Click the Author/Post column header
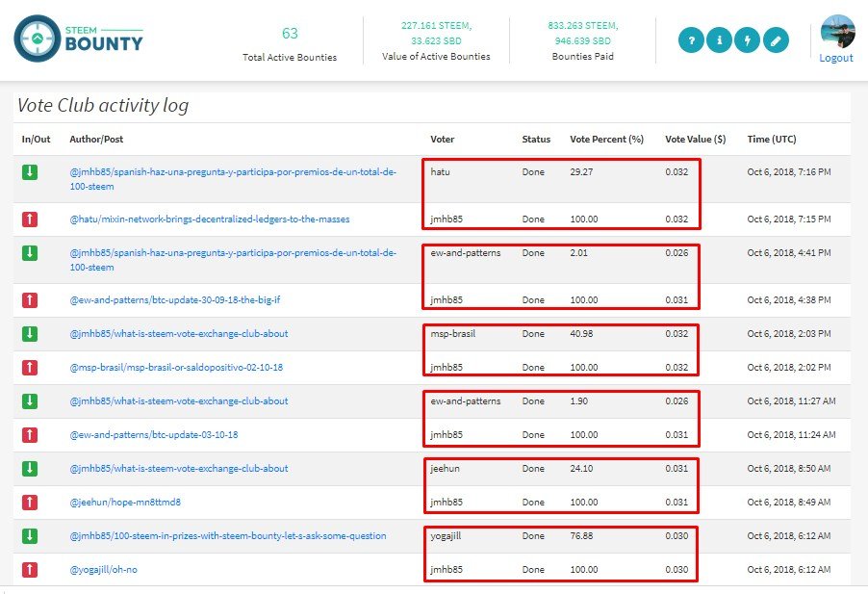The height and width of the screenshot is (594, 868). (96, 140)
